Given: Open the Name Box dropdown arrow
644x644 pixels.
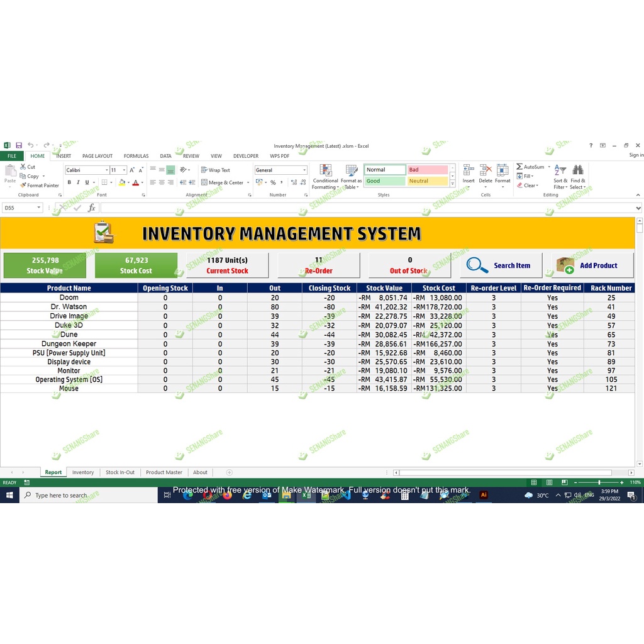Looking at the screenshot, I should click(x=39, y=208).
